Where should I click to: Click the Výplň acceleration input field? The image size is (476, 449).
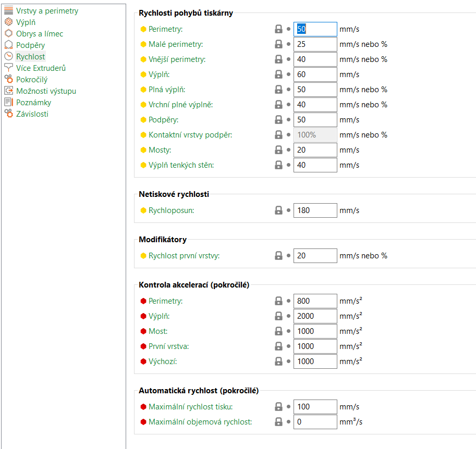click(x=315, y=316)
